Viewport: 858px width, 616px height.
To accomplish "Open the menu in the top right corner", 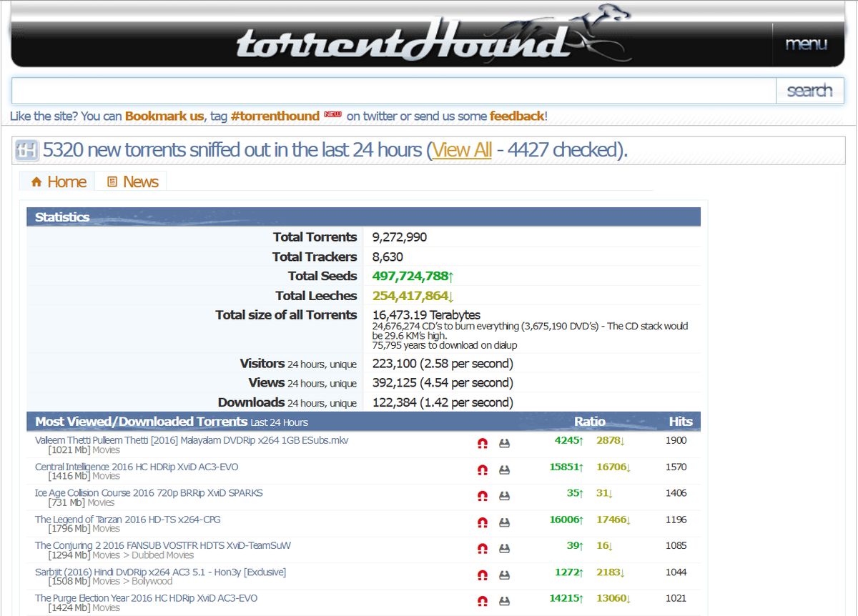I will click(807, 43).
